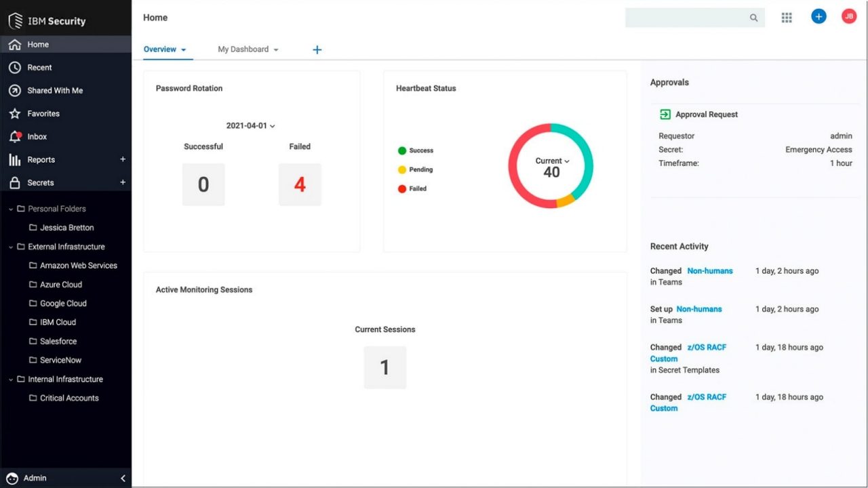868x488 pixels.
Task: Open Favorites from the sidebar star icon
Action: [x=16, y=113]
